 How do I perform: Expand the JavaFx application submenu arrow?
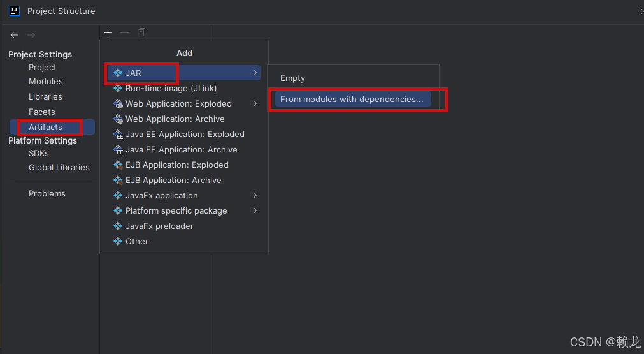[255, 195]
